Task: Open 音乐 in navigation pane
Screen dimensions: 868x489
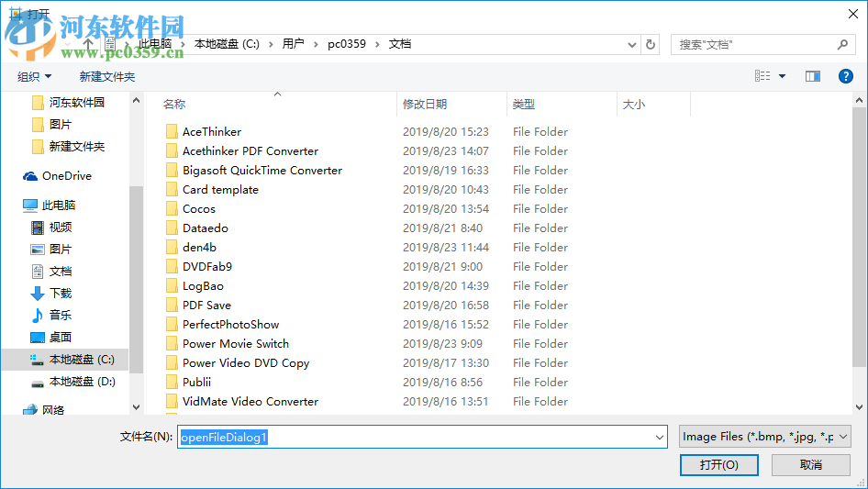Action: point(51,315)
